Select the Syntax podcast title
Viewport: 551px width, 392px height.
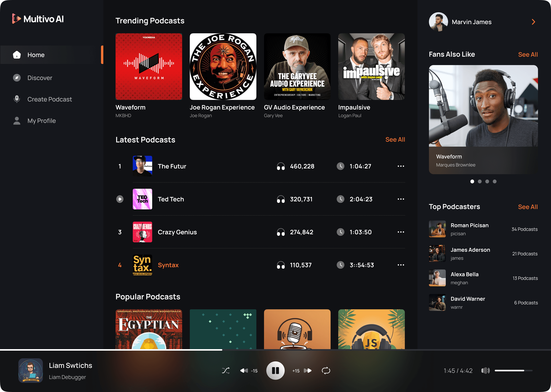click(168, 265)
